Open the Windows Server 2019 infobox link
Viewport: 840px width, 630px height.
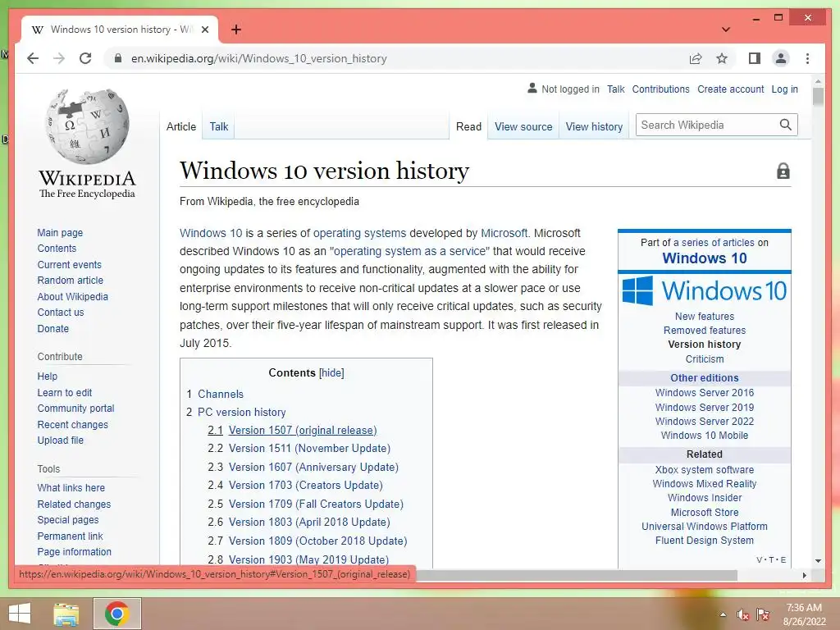(705, 407)
